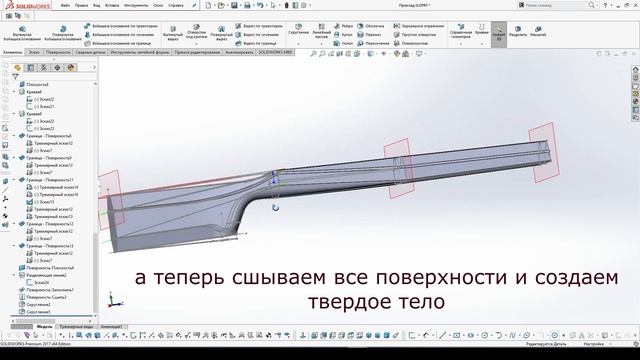Click the Draft (Уклон) tool
640x360 pixels.
point(343,43)
